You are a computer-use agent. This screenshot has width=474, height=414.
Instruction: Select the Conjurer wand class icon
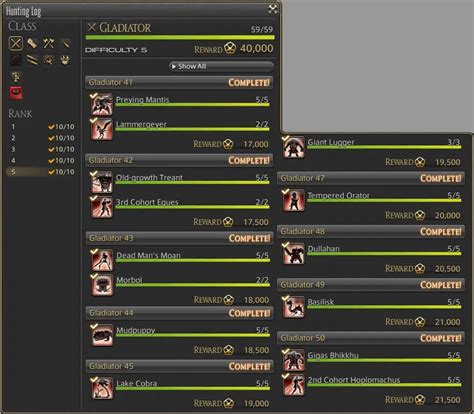(x=49, y=60)
